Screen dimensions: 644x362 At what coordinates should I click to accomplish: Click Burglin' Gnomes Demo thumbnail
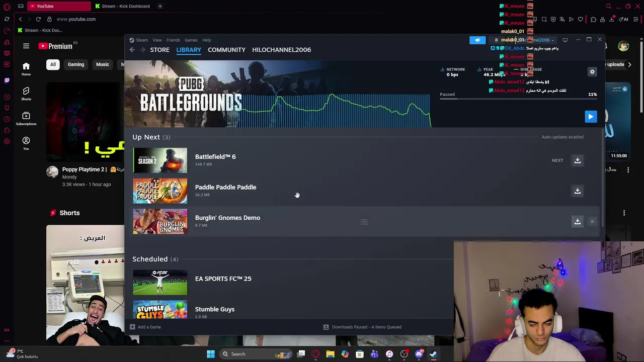point(160,222)
